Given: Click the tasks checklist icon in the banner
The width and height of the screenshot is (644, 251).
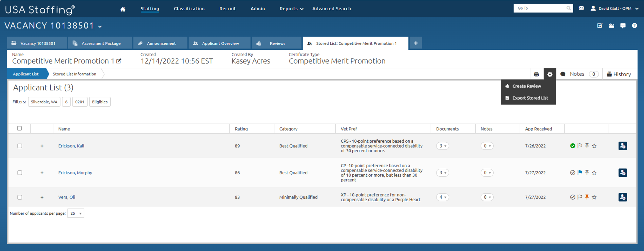Looking at the screenshot, I should coord(600,25).
